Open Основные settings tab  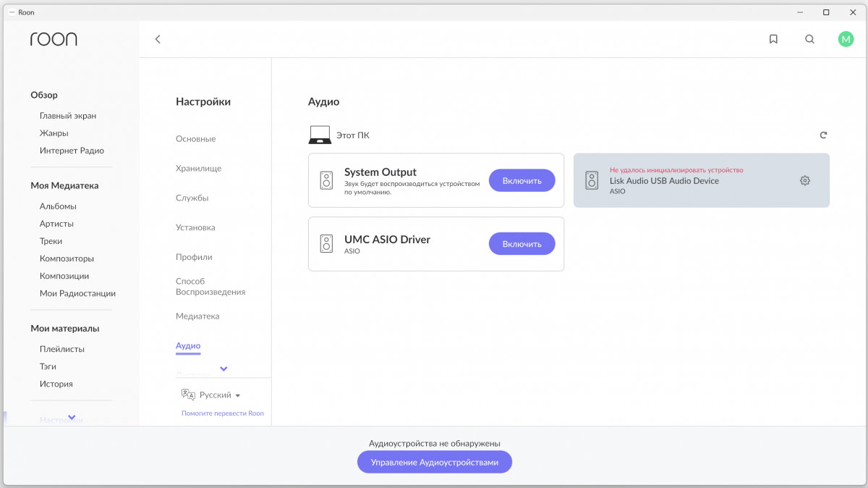[x=195, y=139]
